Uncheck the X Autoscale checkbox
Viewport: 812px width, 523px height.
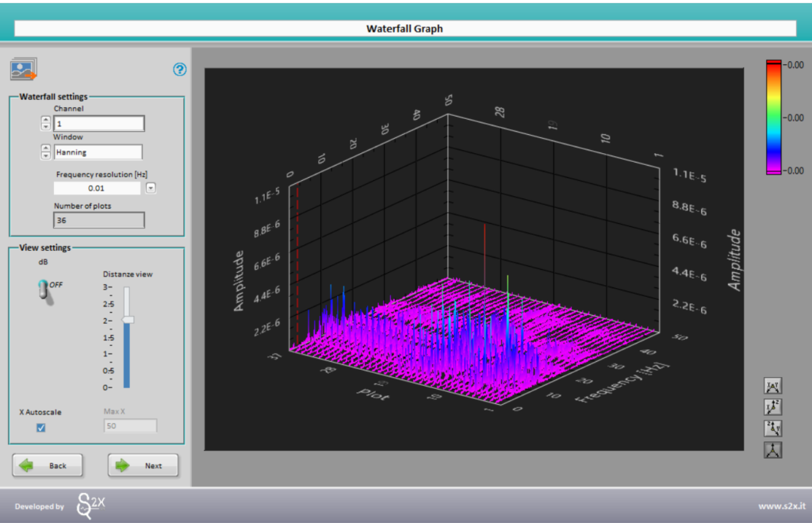41,428
